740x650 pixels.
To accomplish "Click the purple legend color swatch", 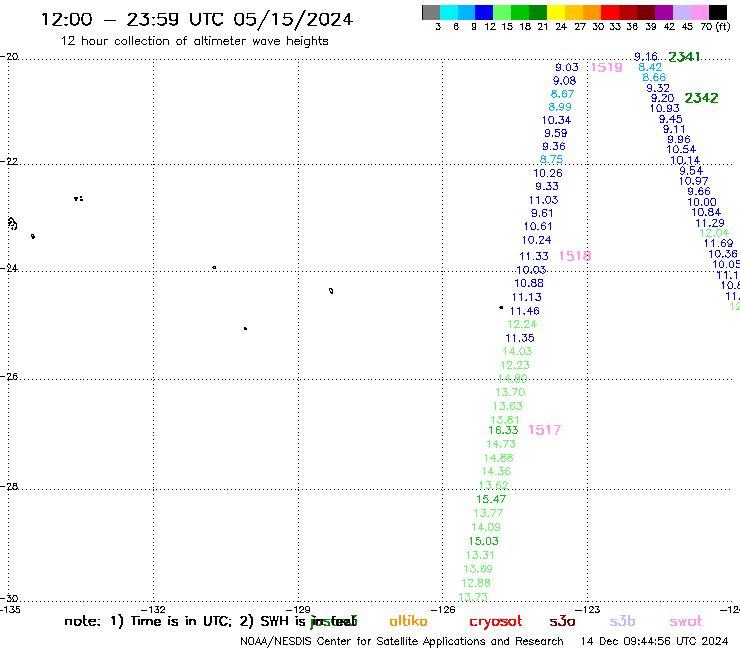I will click(x=664, y=12).
